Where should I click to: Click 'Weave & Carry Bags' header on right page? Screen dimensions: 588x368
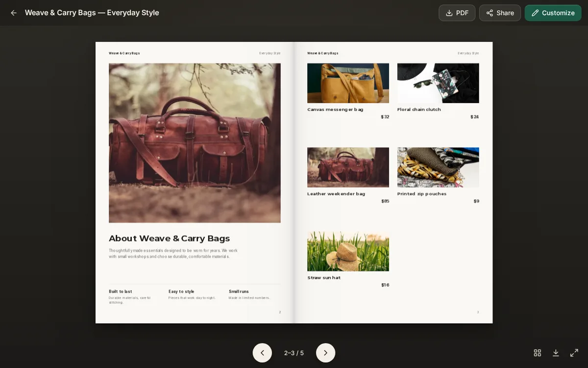323,53
